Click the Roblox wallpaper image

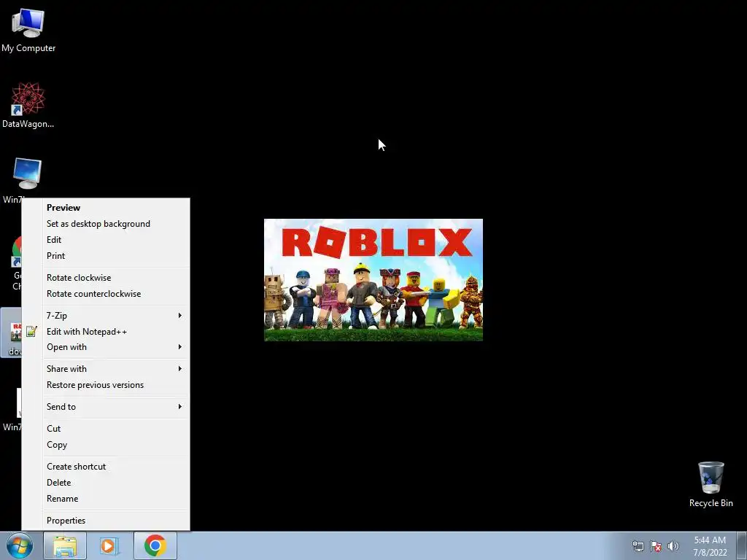point(373,280)
